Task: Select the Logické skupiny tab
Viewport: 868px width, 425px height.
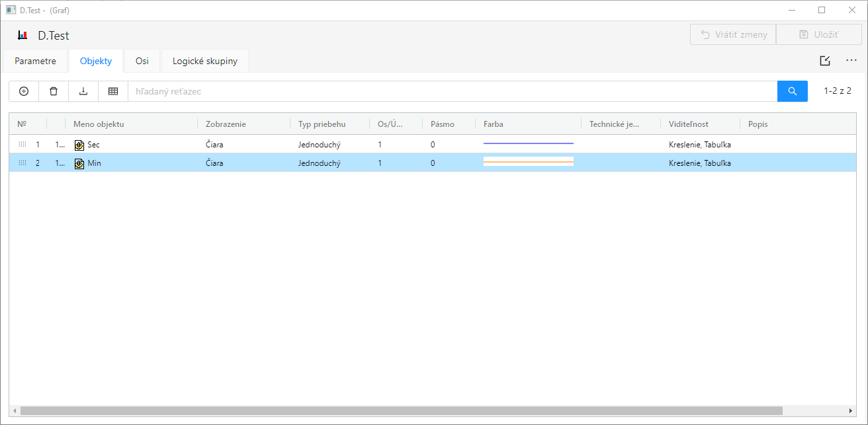Action: pyautogui.click(x=204, y=61)
